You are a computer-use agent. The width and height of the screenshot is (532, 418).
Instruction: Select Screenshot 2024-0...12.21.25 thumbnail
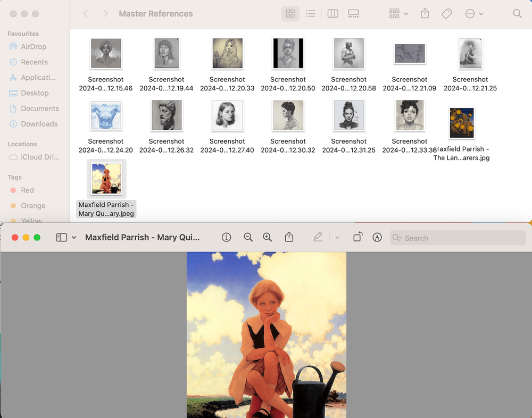[x=470, y=53]
